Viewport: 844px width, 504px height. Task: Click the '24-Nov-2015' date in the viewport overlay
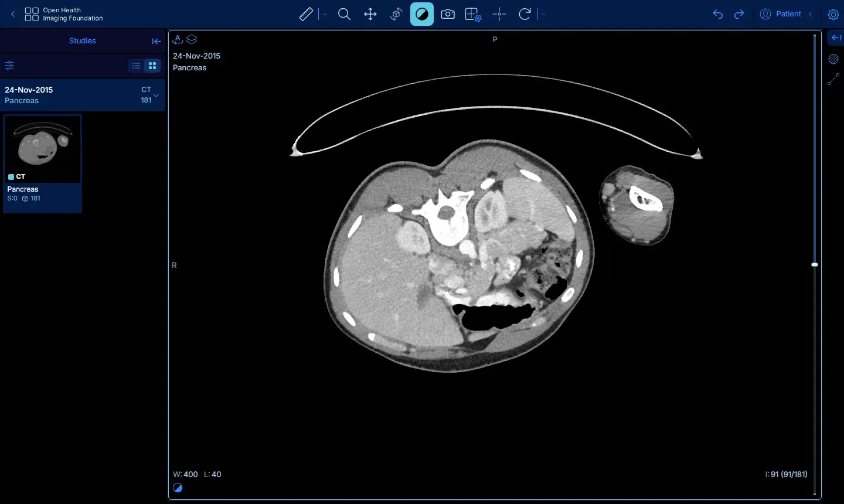click(196, 56)
